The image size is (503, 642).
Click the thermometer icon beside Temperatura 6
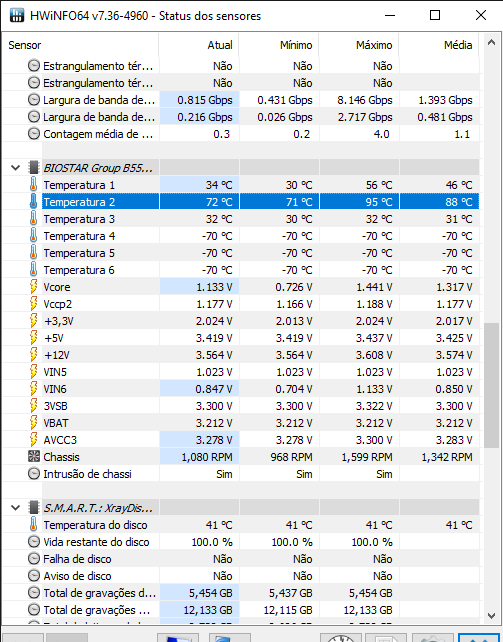[x=34, y=270]
